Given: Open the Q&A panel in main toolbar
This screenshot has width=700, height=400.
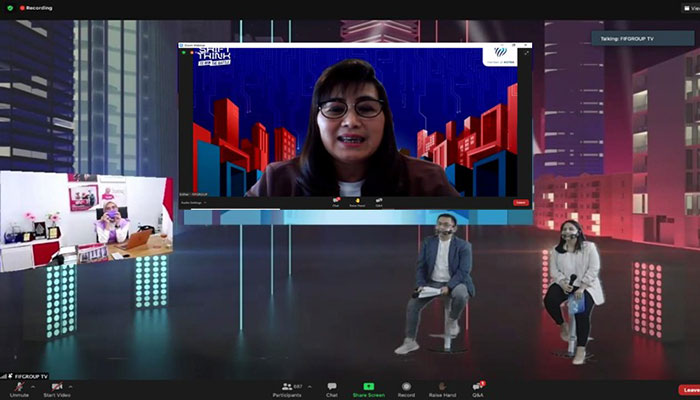Looking at the screenshot, I should (478, 386).
